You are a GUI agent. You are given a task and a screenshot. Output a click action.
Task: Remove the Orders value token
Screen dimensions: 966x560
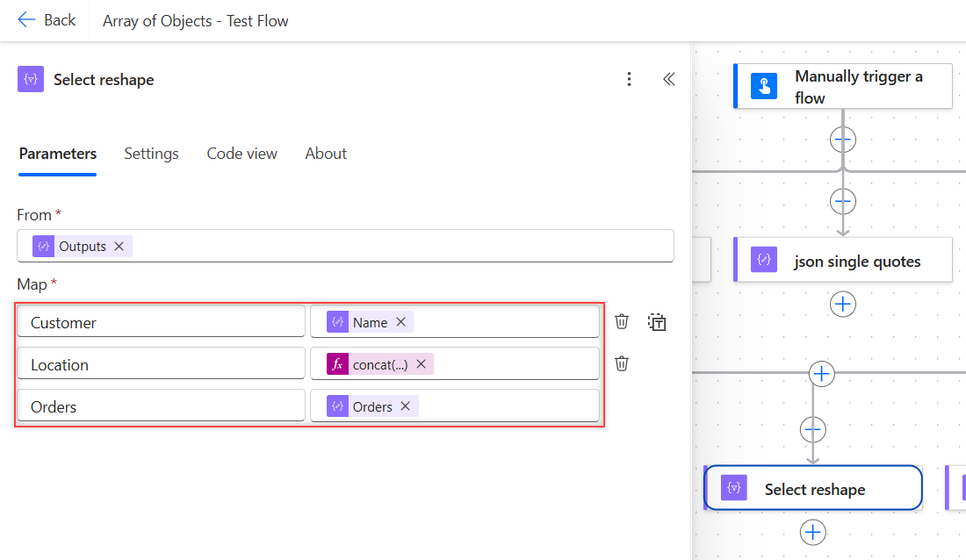click(x=406, y=406)
